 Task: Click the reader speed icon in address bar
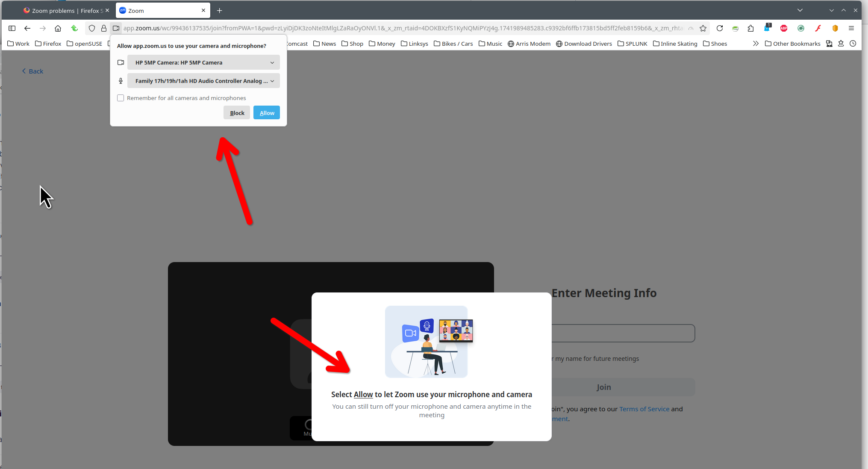[x=691, y=28]
